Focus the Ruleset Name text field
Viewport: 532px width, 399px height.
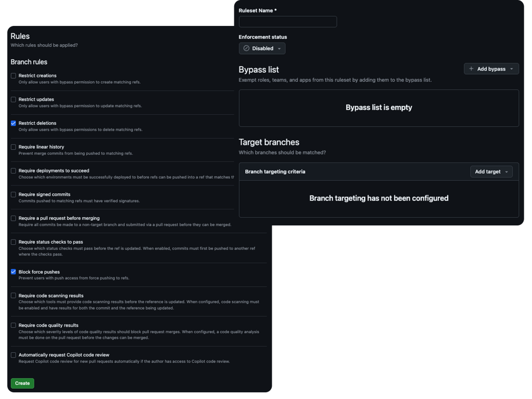[288, 22]
